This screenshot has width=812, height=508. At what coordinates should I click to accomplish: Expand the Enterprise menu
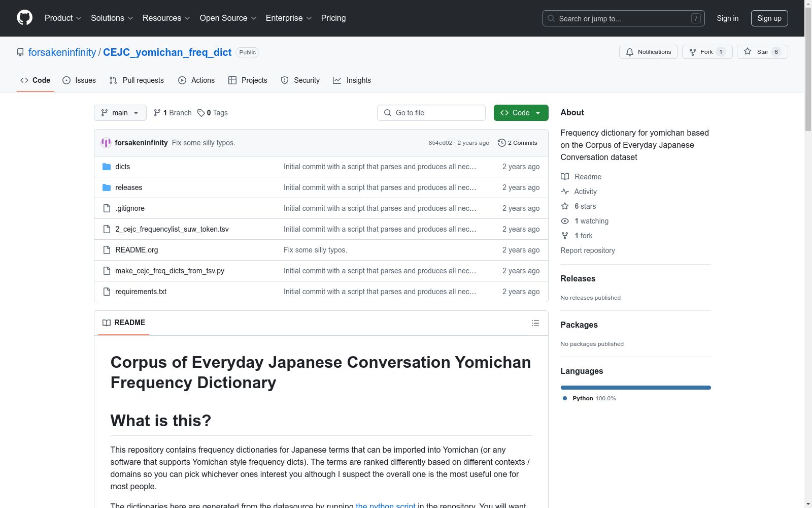(289, 18)
